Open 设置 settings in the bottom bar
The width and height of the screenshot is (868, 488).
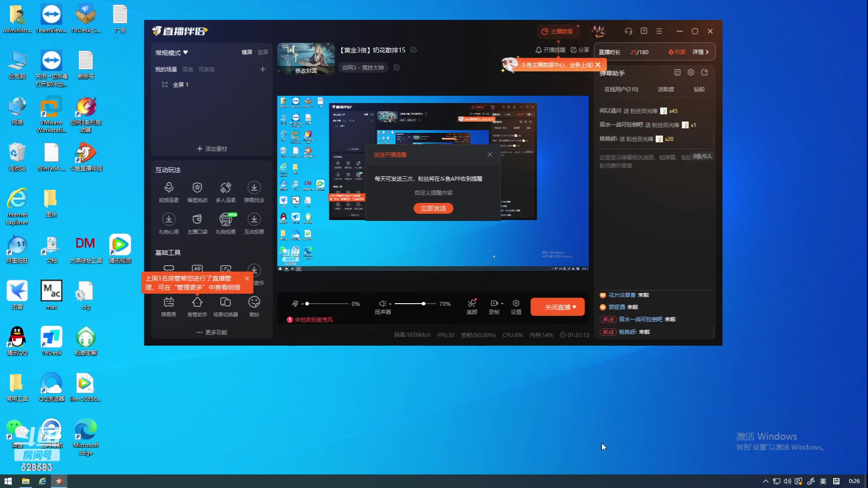[516, 304]
